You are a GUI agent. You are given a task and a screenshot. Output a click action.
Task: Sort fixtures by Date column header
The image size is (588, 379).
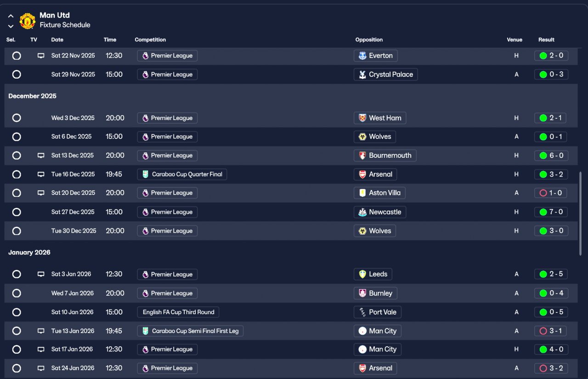[57, 40]
